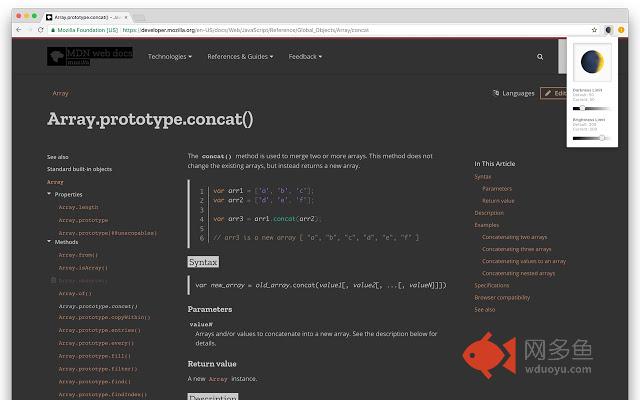Jump to Syntax in article contents
640x400 pixels.
tap(483, 176)
